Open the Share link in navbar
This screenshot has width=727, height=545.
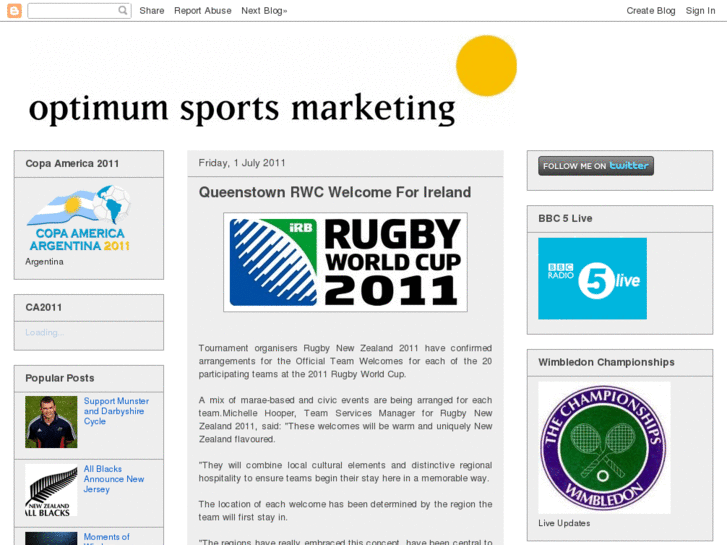click(x=152, y=11)
